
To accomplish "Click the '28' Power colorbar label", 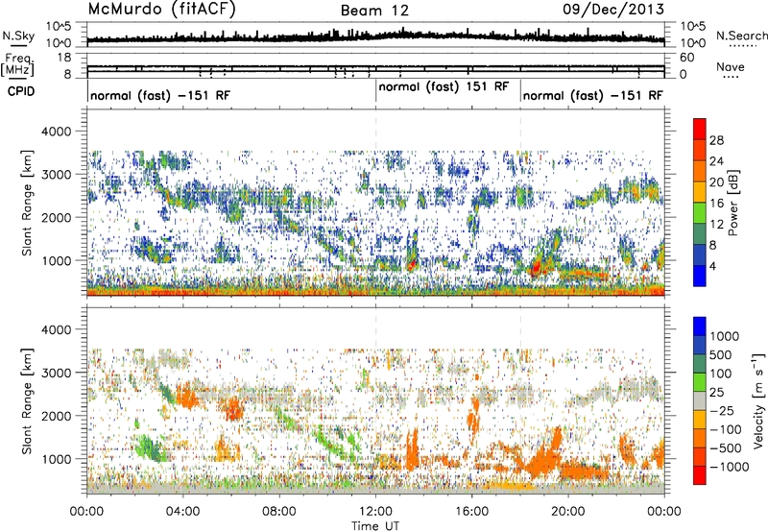I will tap(716, 140).
